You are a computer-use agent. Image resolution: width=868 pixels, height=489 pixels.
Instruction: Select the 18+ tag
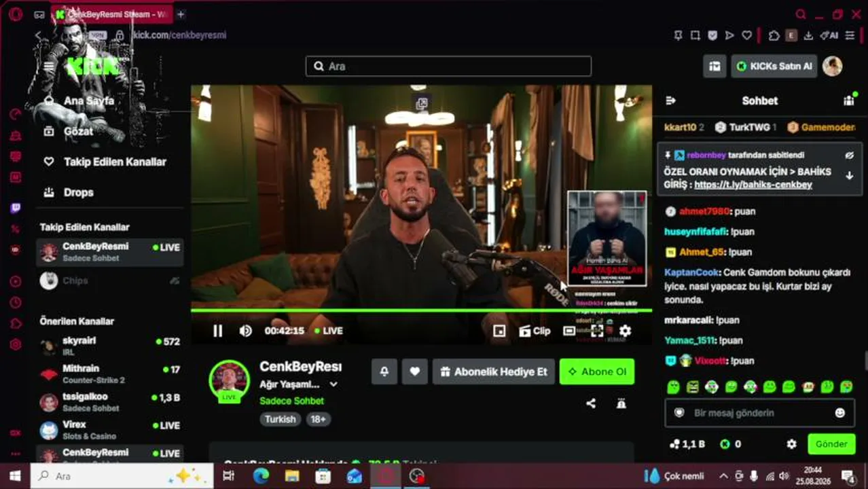tap(318, 419)
